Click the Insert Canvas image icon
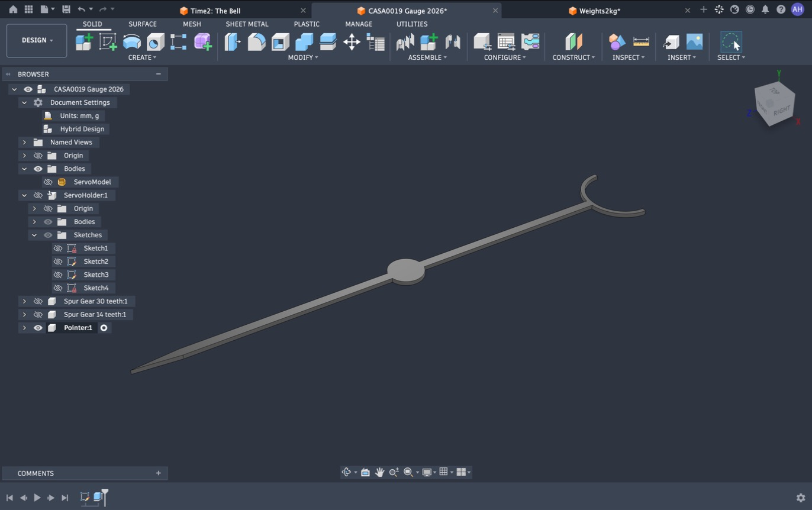This screenshot has width=812, height=510. pyautogui.click(x=694, y=41)
